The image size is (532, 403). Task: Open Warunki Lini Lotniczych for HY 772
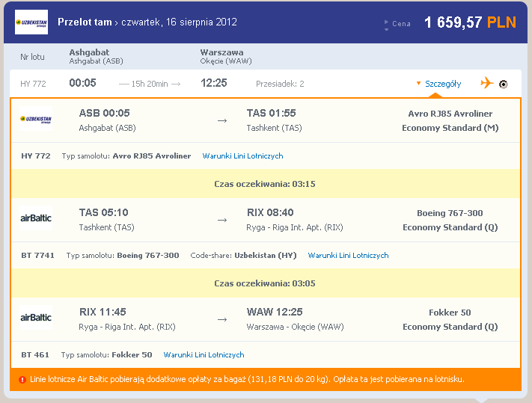pyautogui.click(x=242, y=156)
